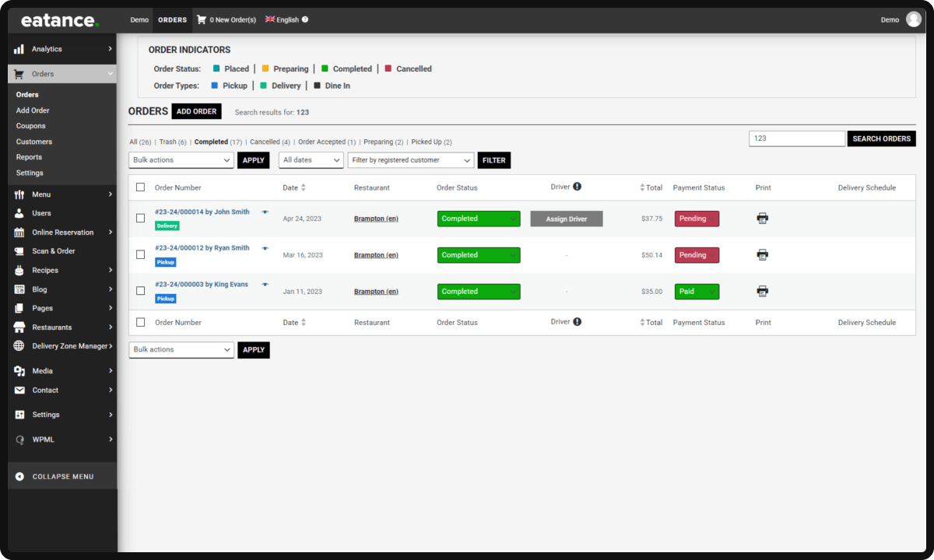Print order #23-24/000014
This screenshot has width=934, height=560.
click(763, 219)
